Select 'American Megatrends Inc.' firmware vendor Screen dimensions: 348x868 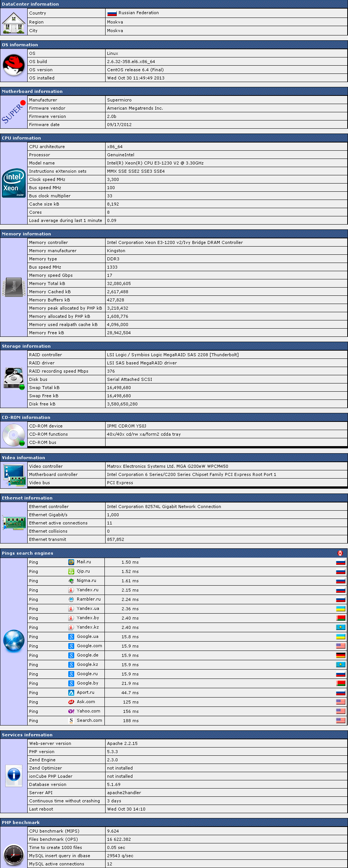(x=135, y=108)
